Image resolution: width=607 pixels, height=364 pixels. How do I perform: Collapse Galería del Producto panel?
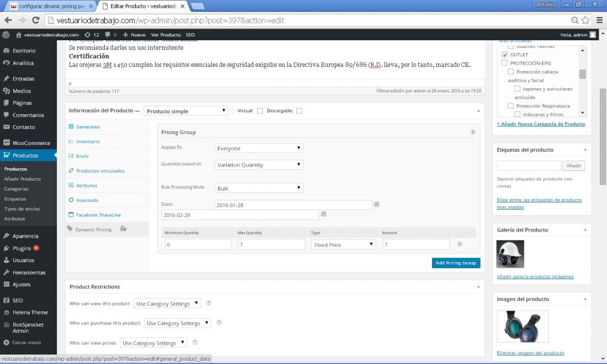(585, 230)
